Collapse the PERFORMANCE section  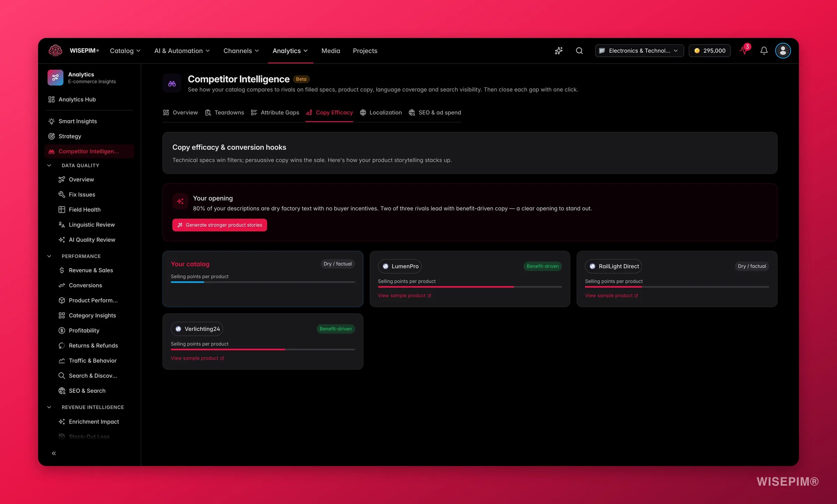(49, 256)
